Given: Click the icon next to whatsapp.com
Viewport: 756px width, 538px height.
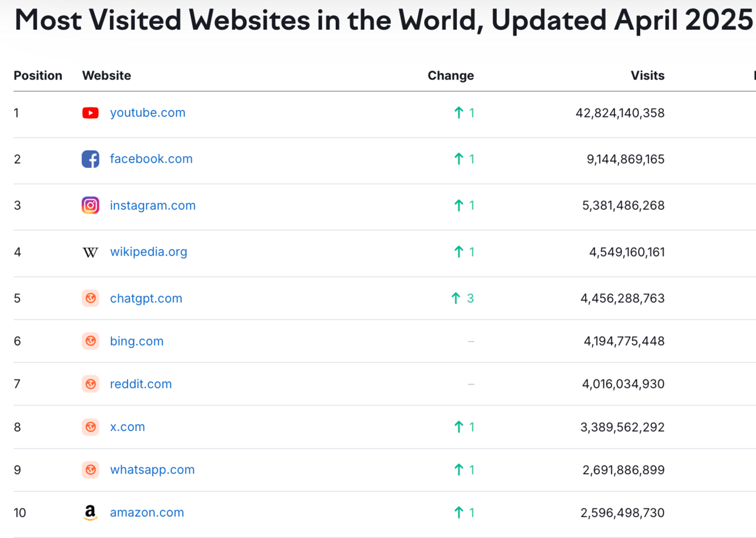Looking at the screenshot, I should click(90, 470).
